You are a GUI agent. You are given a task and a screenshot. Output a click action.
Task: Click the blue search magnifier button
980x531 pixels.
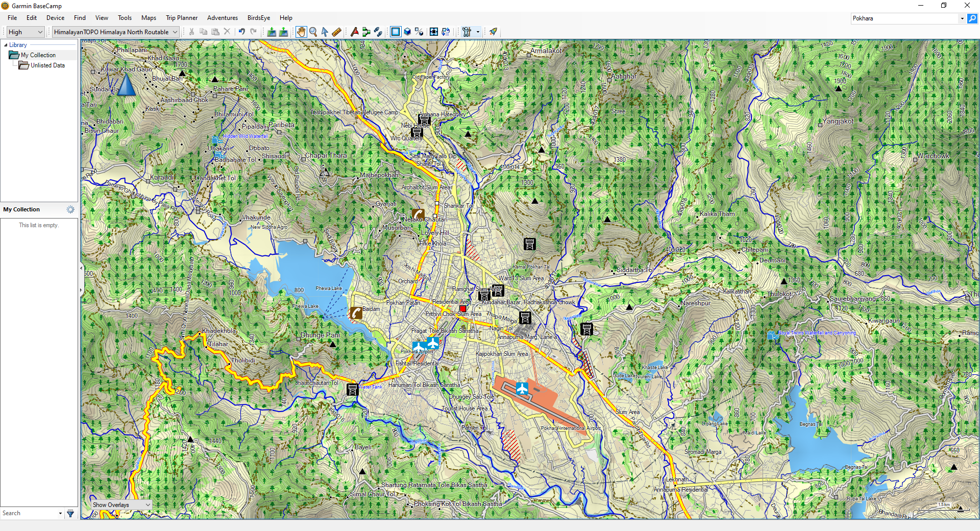click(x=972, y=18)
